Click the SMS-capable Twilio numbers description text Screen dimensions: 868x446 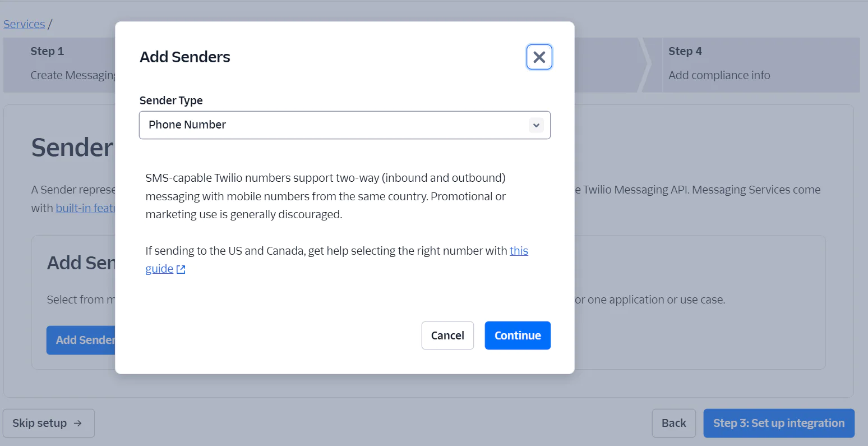point(325,196)
